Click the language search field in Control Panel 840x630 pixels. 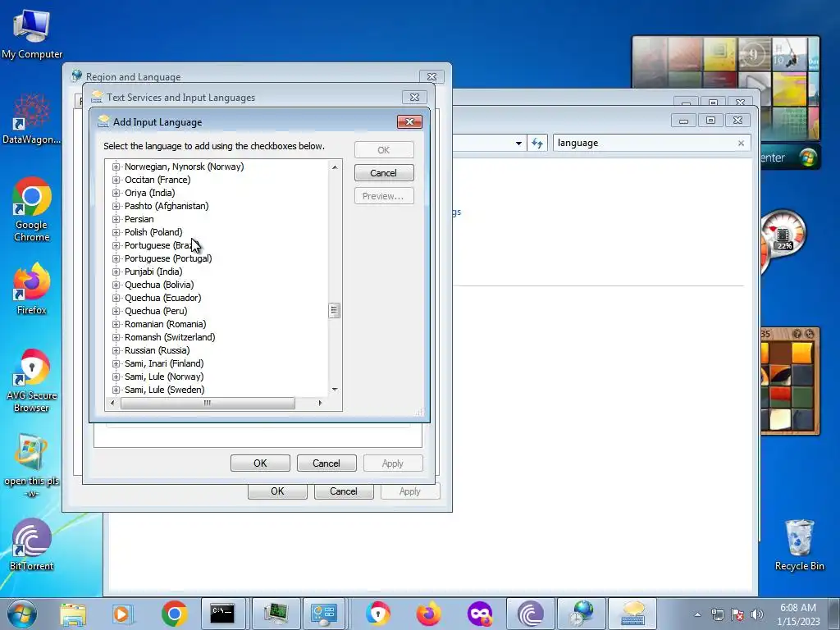(x=644, y=143)
